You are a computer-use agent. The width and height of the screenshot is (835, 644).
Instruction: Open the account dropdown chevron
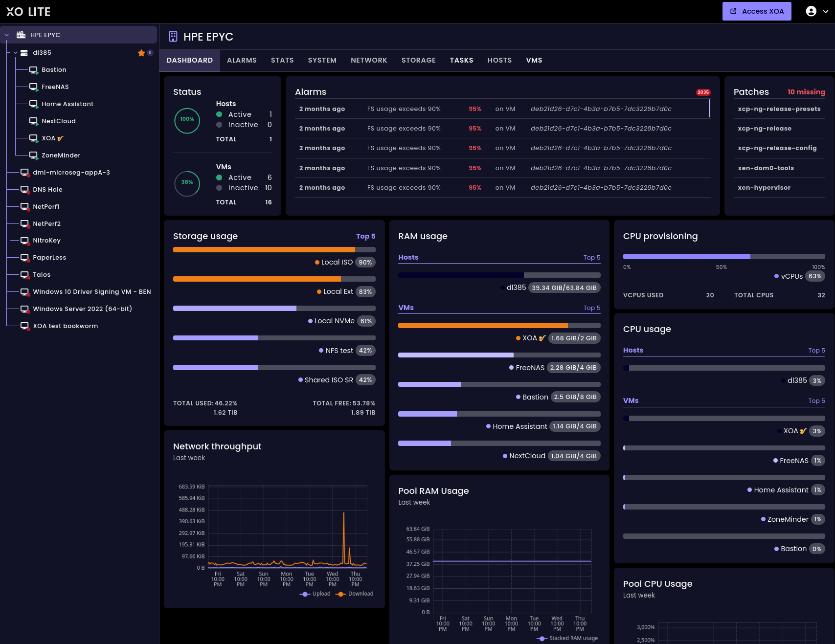pyautogui.click(x=826, y=11)
